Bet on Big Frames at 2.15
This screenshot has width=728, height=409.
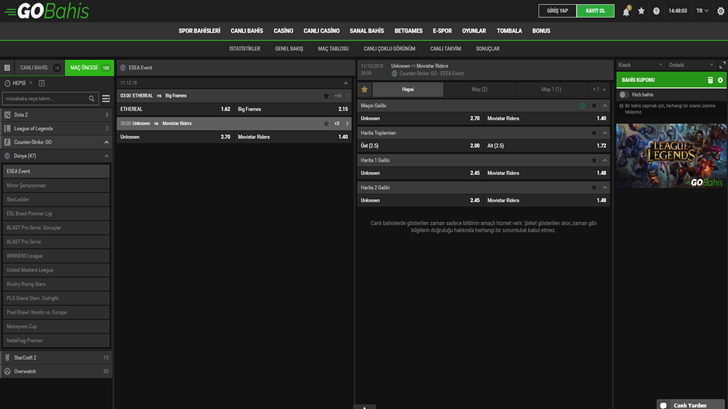click(292, 109)
